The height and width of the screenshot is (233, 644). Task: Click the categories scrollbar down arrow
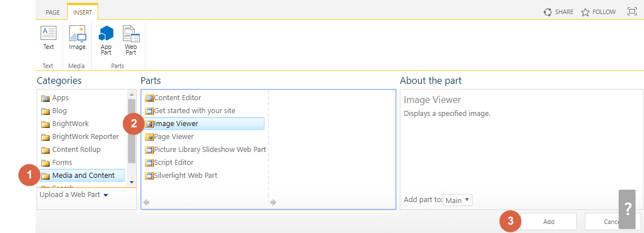click(131, 182)
